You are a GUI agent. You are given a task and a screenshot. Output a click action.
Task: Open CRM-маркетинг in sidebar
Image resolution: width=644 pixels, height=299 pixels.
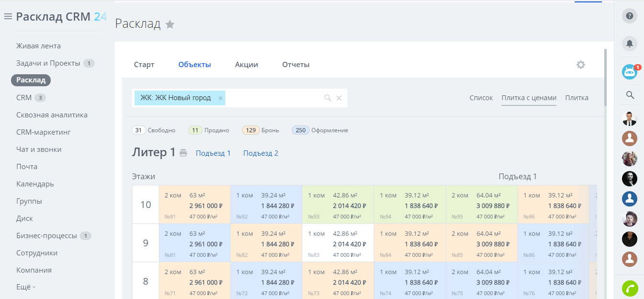pyautogui.click(x=44, y=132)
